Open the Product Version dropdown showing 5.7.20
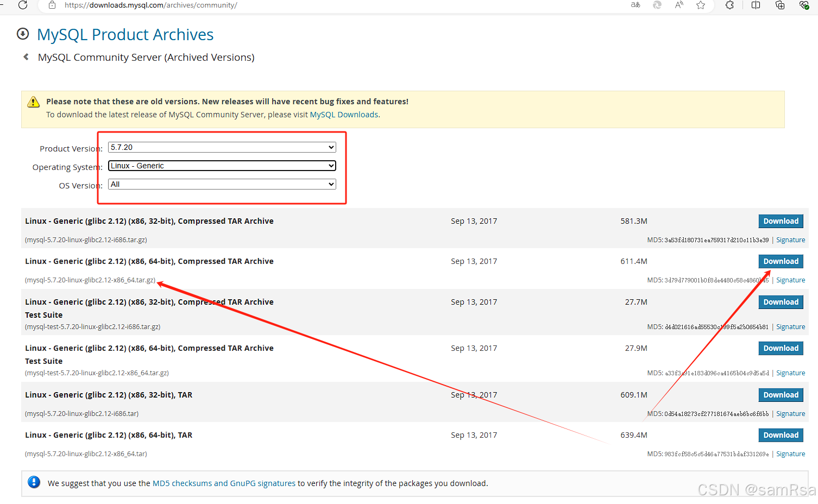818x504 pixels. (x=222, y=147)
